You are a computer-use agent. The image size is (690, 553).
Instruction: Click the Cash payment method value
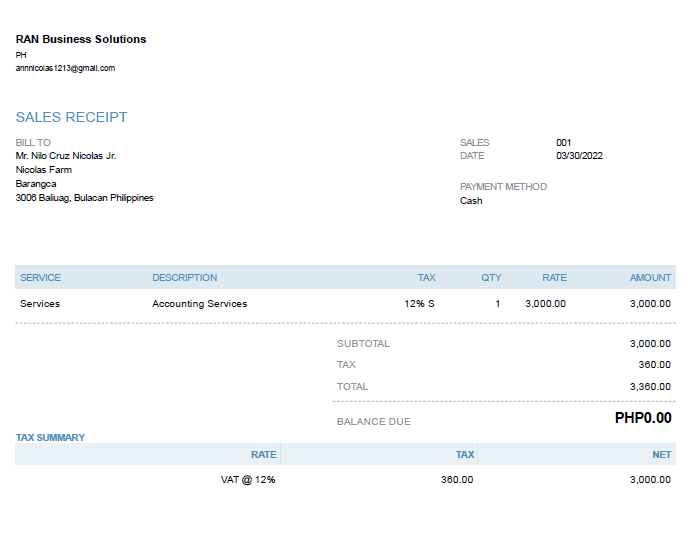[471, 201]
